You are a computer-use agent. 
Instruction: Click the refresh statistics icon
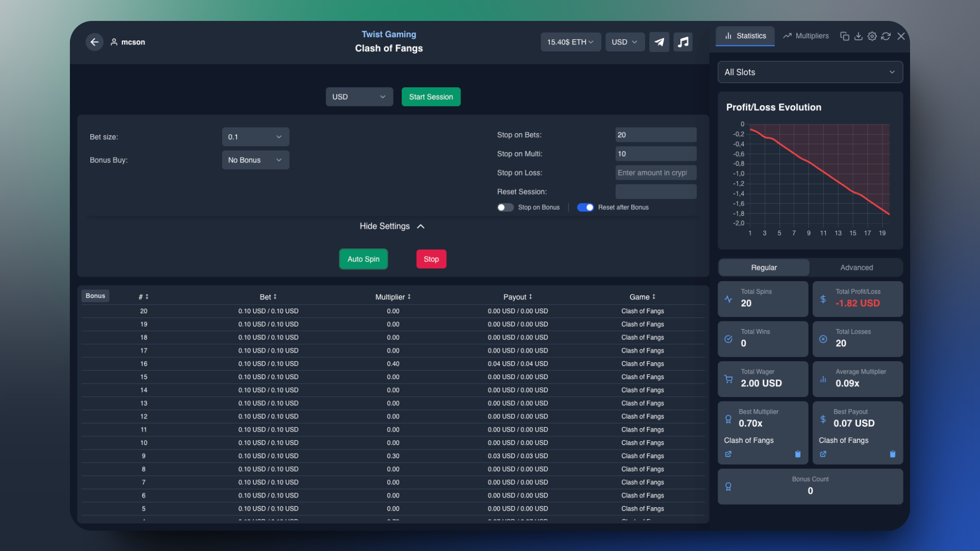click(x=886, y=36)
